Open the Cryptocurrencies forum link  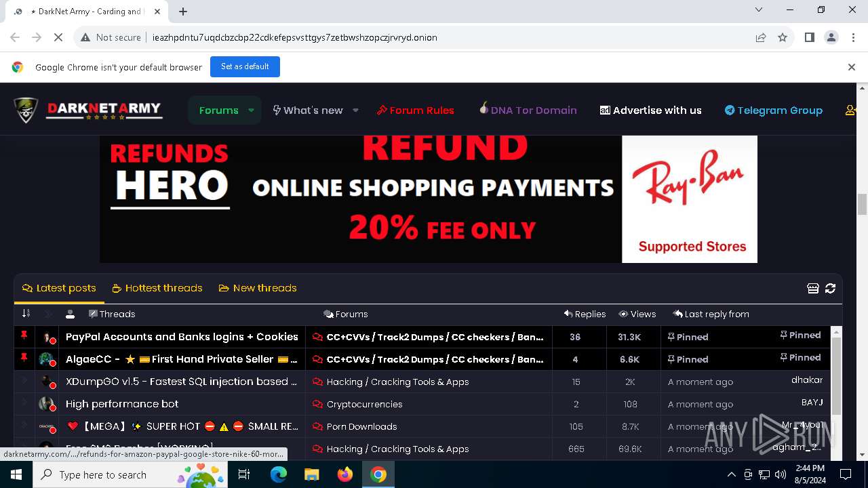coord(364,404)
